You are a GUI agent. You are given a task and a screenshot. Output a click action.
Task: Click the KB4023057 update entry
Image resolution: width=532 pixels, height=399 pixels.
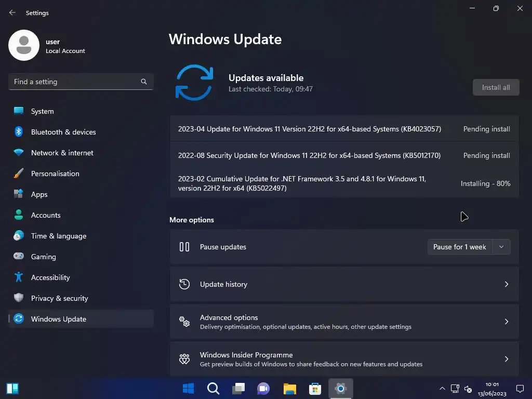coord(344,129)
